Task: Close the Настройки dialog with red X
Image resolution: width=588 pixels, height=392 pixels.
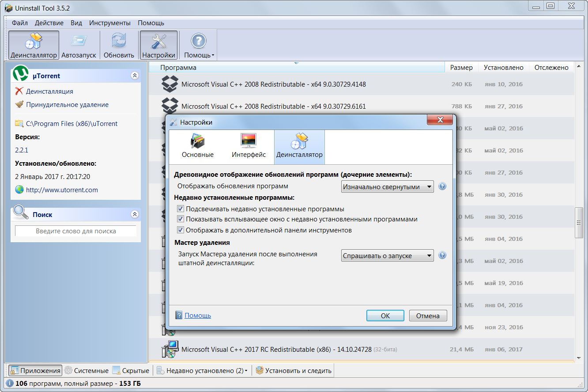Action: tap(440, 120)
